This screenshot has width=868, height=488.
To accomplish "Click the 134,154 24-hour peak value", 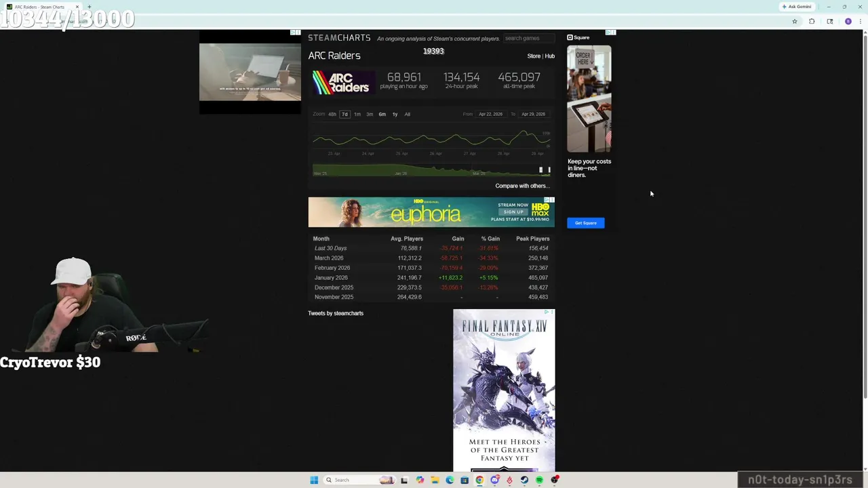I will tap(461, 77).
